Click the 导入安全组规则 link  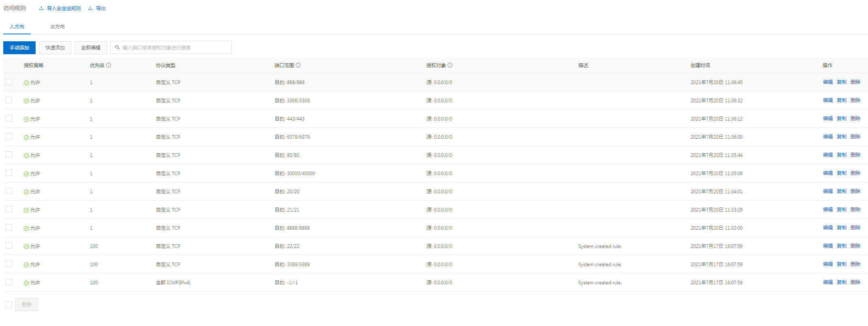pyautogui.click(x=64, y=8)
